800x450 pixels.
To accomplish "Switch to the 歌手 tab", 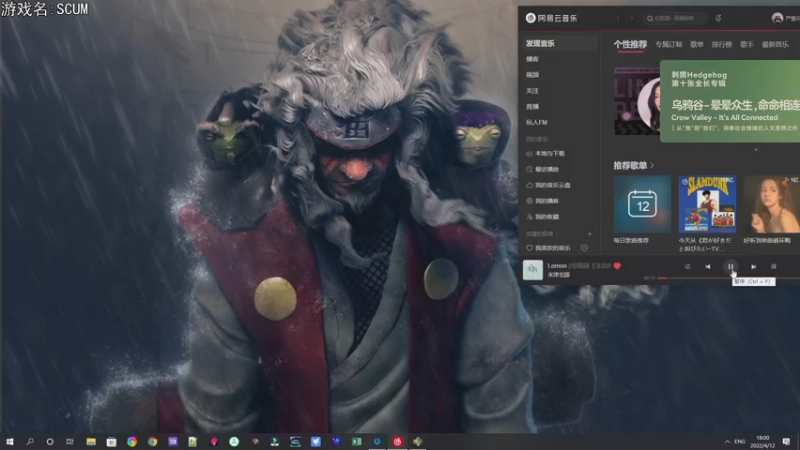I will (747, 44).
